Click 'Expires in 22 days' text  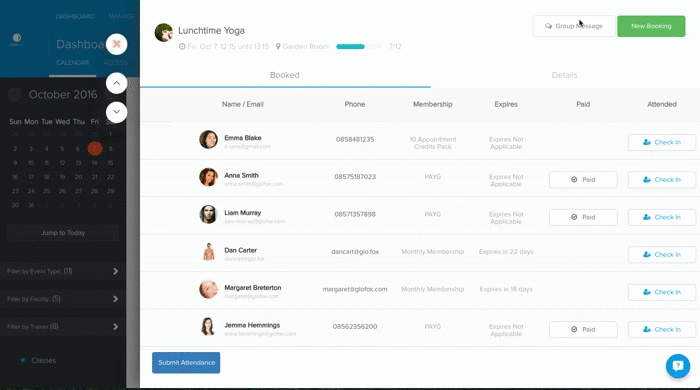(x=506, y=252)
